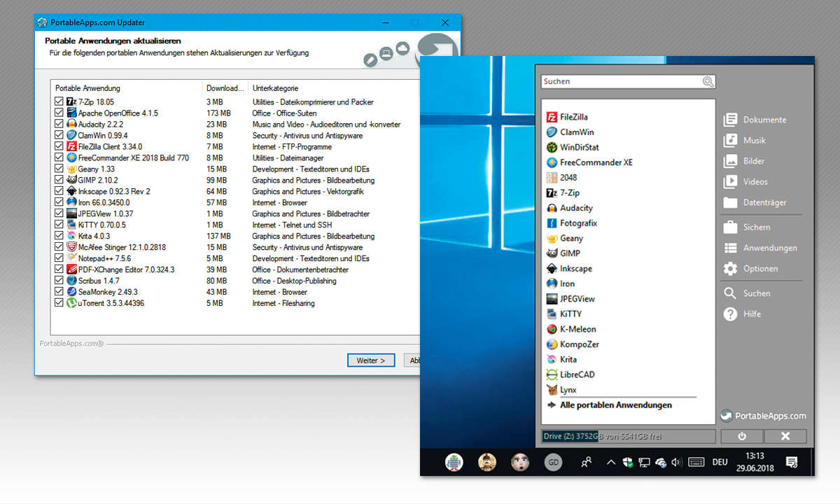
Task: Select PDF-XChange Editor 7.0.324.3 row
Action: point(236,269)
